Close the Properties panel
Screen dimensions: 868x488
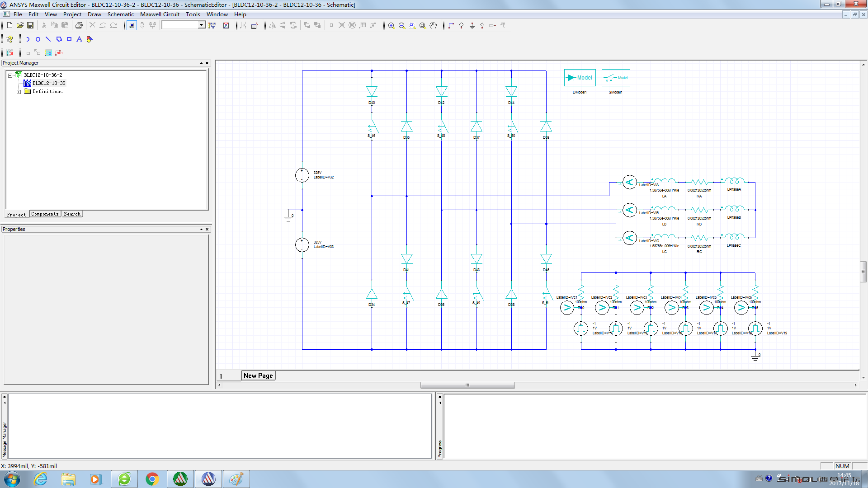pyautogui.click(x=208, y=230)
